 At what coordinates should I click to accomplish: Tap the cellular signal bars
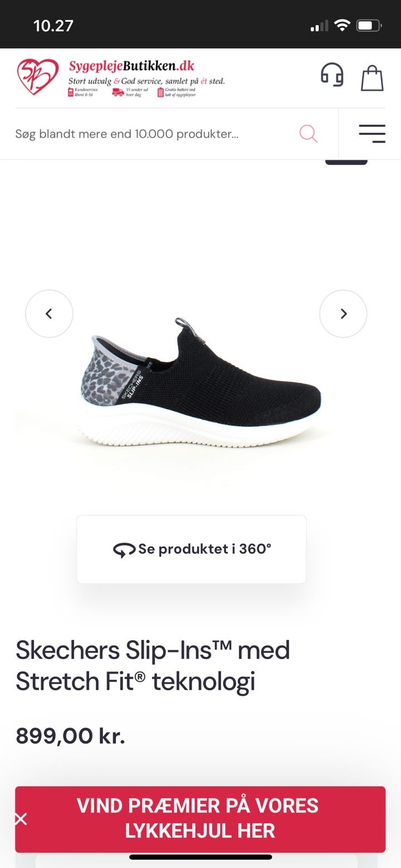pos(319,26)
